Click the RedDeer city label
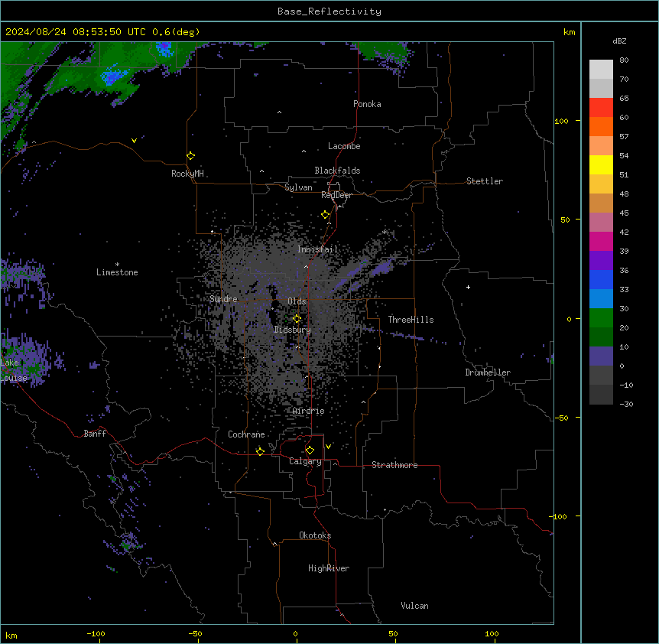 coord(336,195)
